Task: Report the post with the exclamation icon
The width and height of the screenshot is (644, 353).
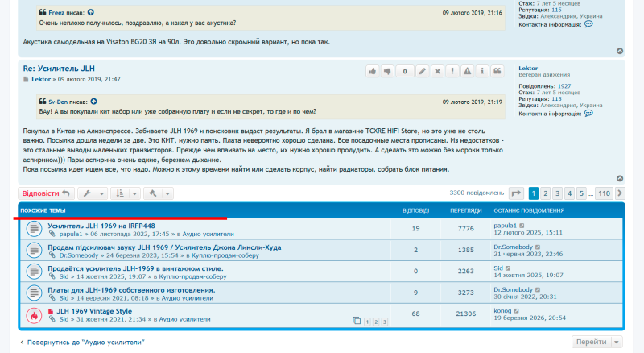Action: pos(452,71)
